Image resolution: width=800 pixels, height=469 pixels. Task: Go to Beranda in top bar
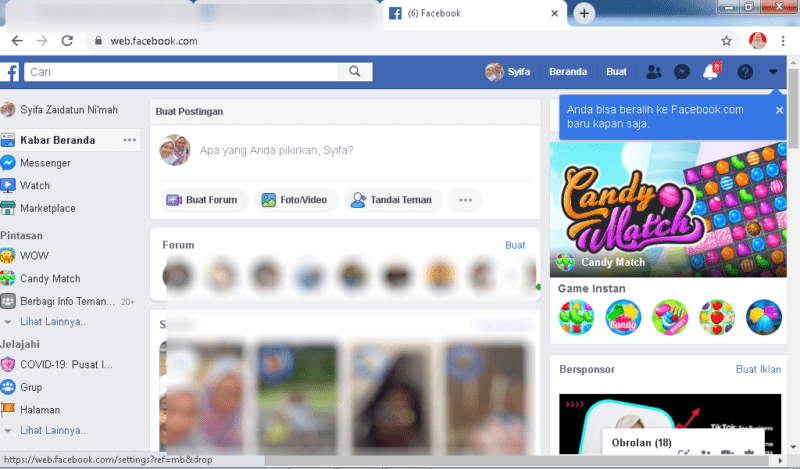[x=568, y=72]
